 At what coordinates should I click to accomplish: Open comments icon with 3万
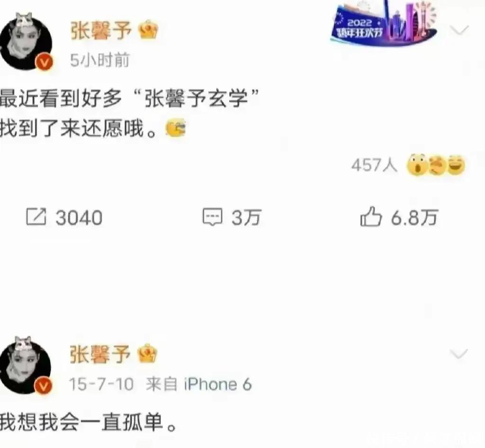212,217
